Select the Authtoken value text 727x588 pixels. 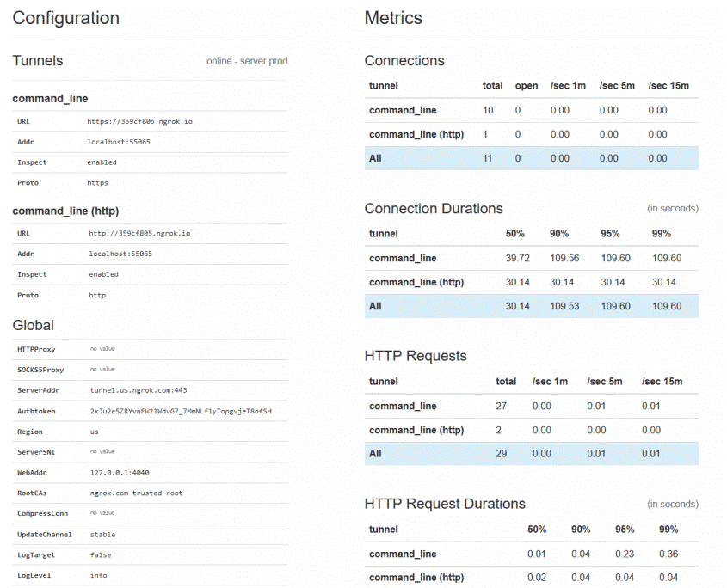[181, 411]
